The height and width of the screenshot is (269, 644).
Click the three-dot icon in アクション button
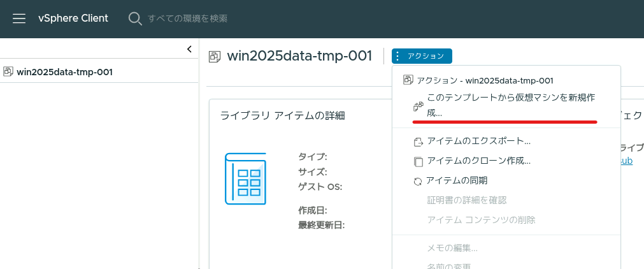point(397,56)
